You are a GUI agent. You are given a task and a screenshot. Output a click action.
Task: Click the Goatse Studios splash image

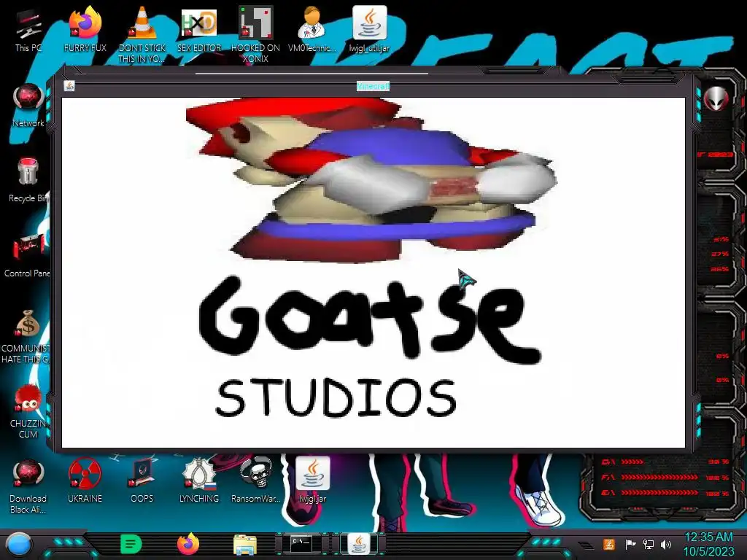tap(373, 273)
